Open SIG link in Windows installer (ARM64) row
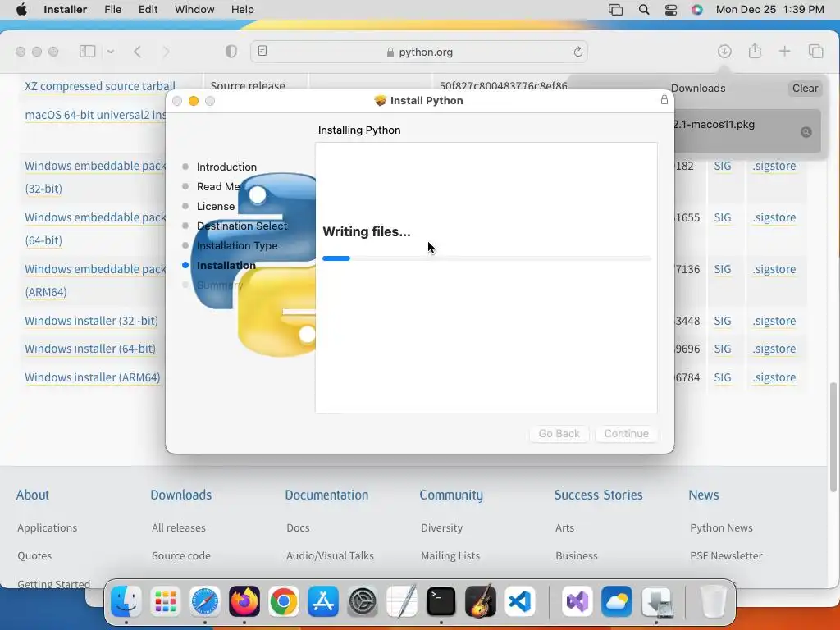 pyautogui.click(x=722, y=377)
